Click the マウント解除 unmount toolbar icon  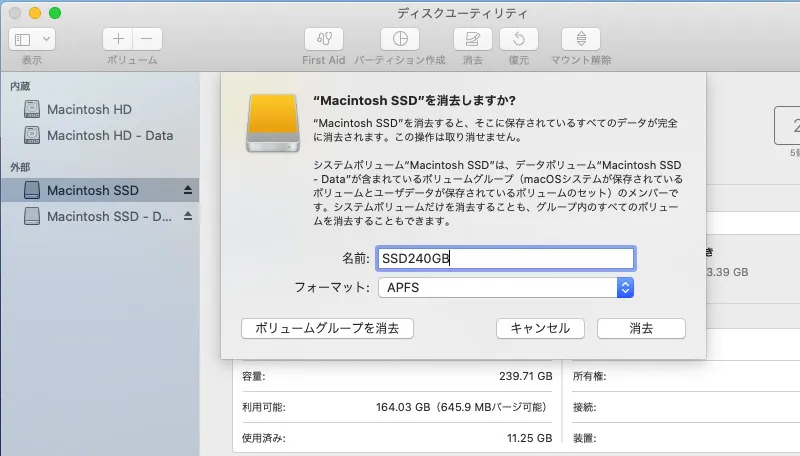581,39
